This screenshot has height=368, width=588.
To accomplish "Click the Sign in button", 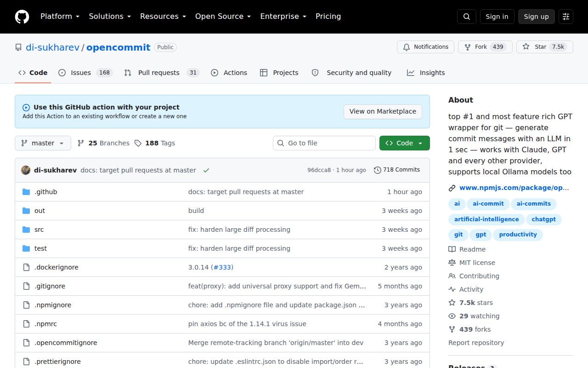I will click(497, 17).
